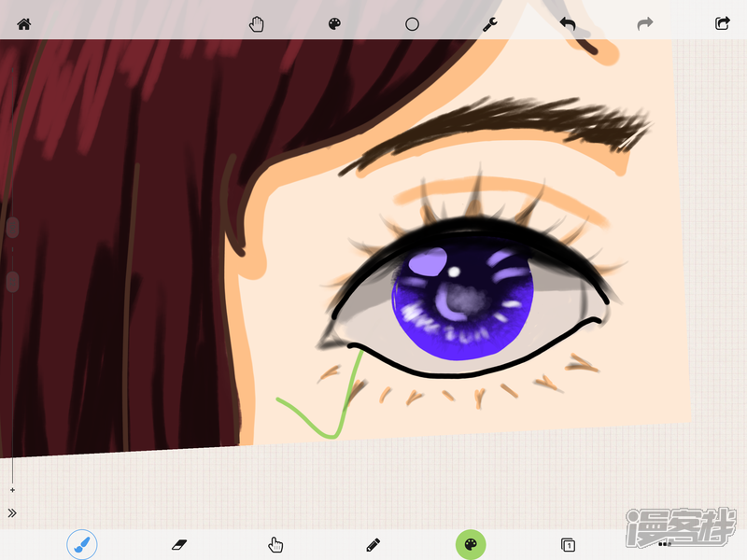Tap the green color palette button
This screenshot has width=747, height=560.
click(471, 544)
